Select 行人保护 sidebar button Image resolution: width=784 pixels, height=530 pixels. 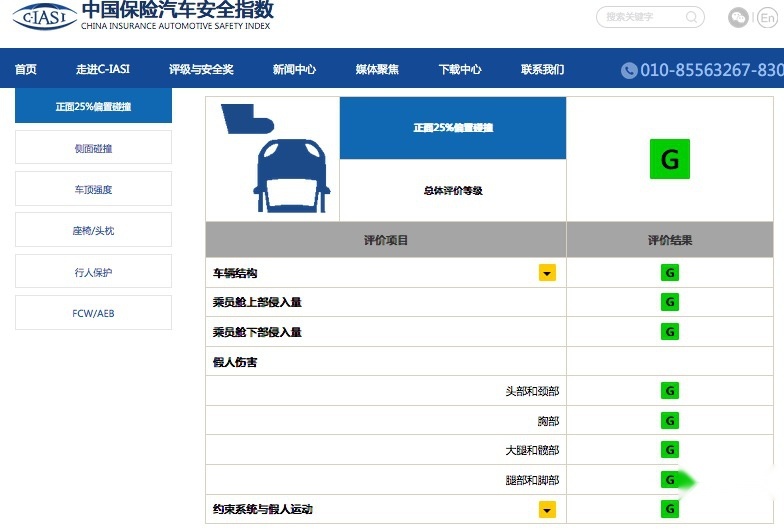(x=94, y=272)
